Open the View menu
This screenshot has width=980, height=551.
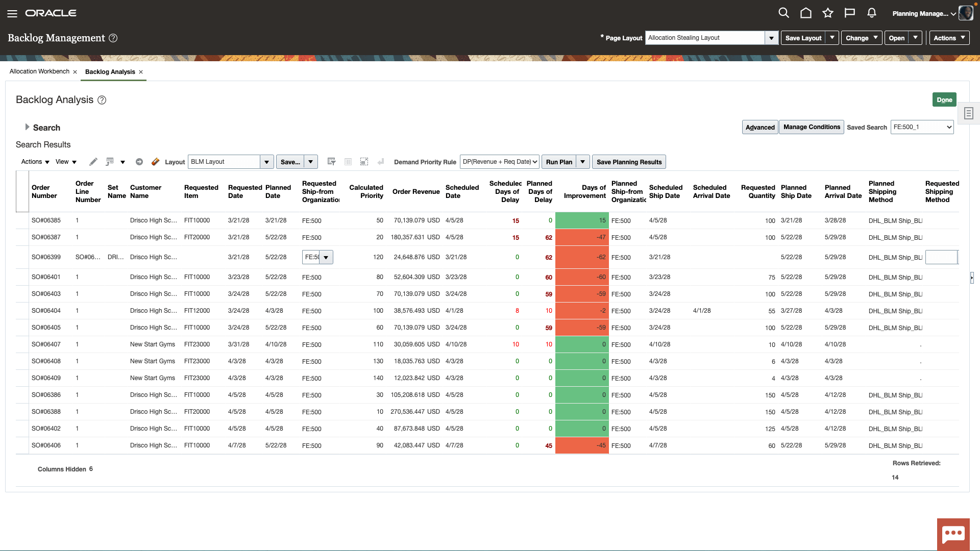tap(66, 162)
